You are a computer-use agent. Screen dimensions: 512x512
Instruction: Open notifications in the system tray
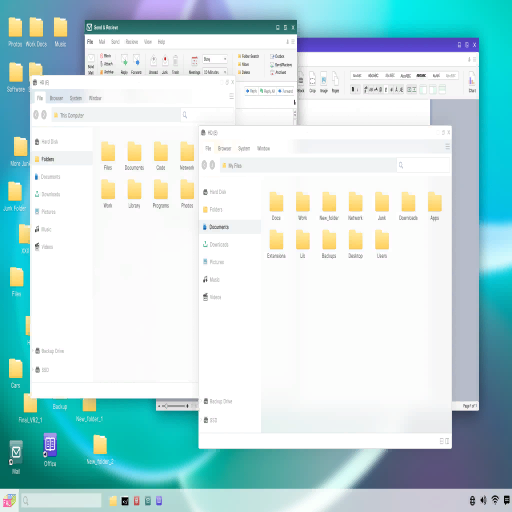click(x=507, y=500)
